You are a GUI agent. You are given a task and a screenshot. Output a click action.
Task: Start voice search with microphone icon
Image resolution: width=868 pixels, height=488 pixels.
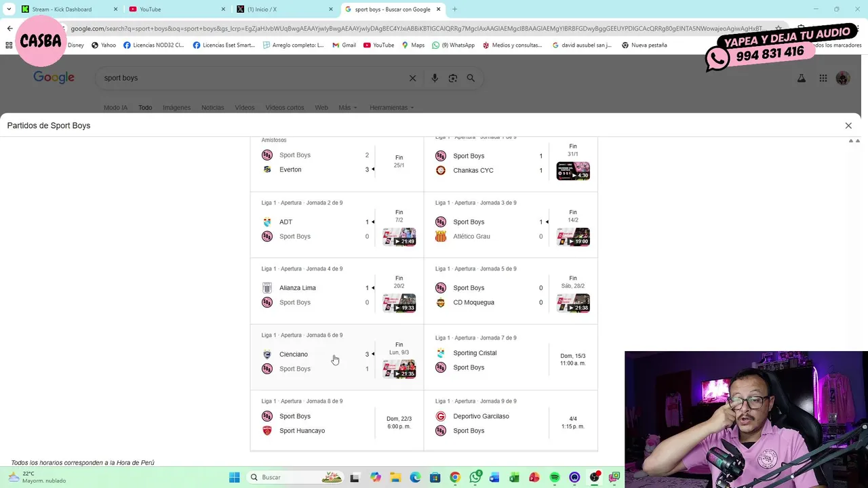(435, 78)
